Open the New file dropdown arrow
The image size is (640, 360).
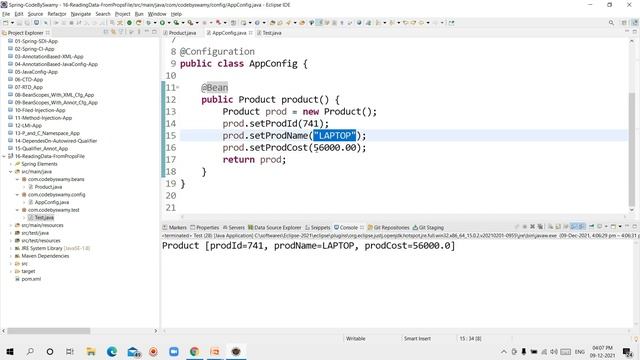(12, 23)
